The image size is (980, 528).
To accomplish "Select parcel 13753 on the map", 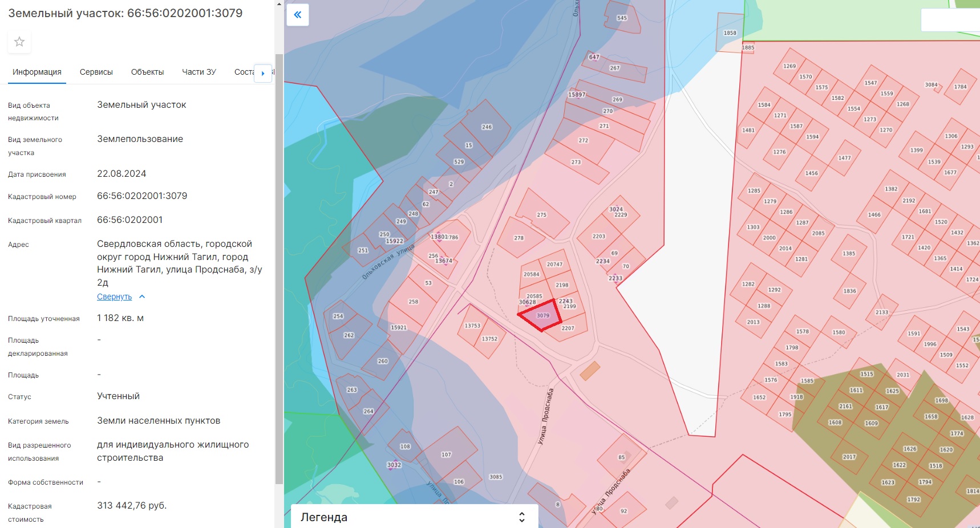I will pyautogui.click(x=472, y=326).
